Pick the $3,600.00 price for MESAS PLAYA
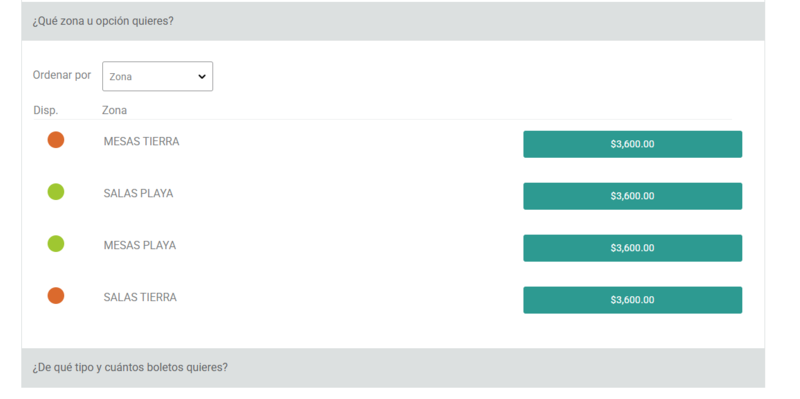Screen dimensions: 800x399 [x=633, y=248]
